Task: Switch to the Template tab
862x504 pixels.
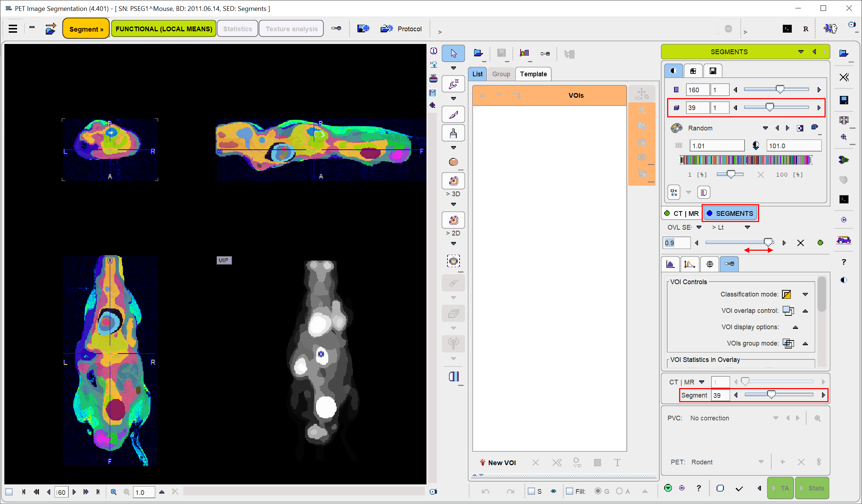Action: [533, 74]
